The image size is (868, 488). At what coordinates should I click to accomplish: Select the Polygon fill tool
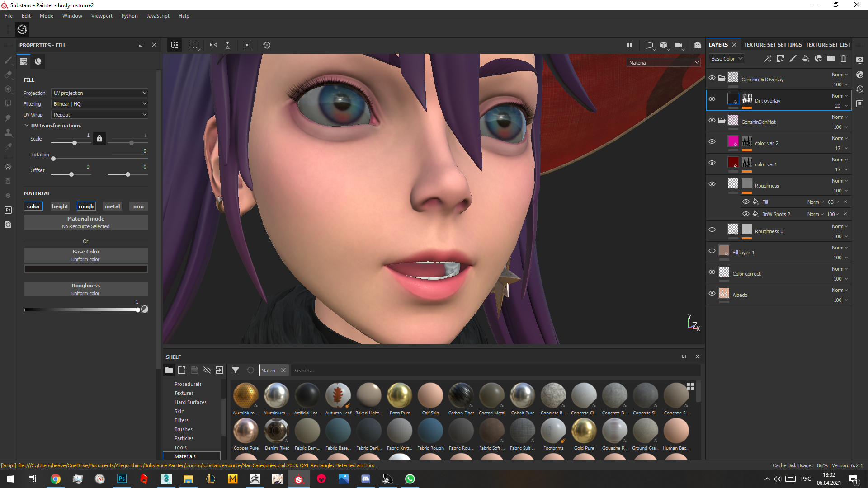point(8,103)
